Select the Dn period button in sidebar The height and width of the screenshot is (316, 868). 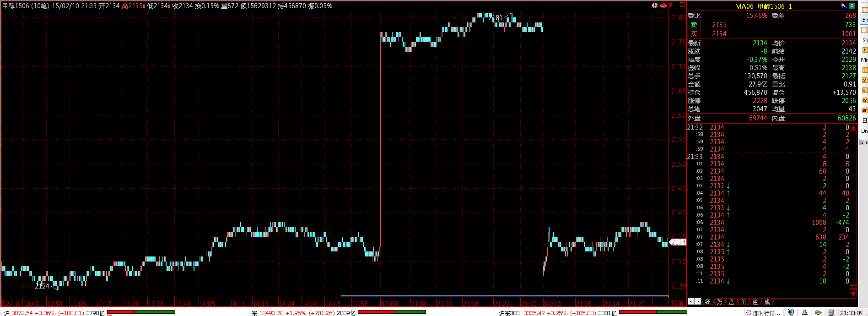click(864, 131)
